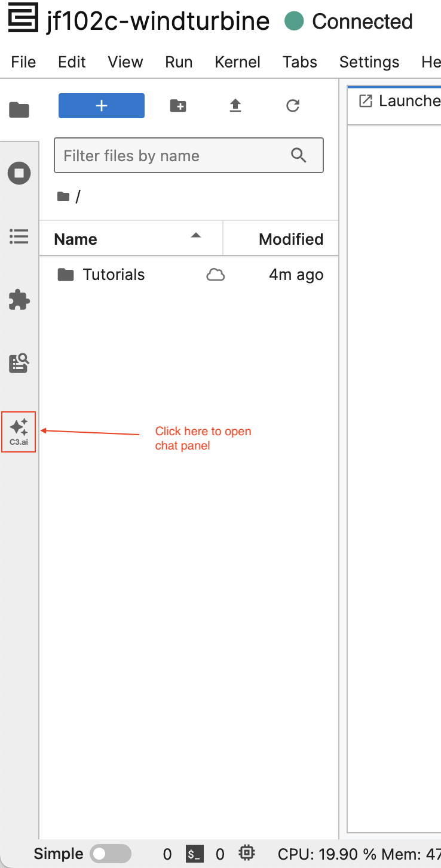Open the Tutorials folder
The height and width of the screenshot is (868, 441).
coord(114,275)
